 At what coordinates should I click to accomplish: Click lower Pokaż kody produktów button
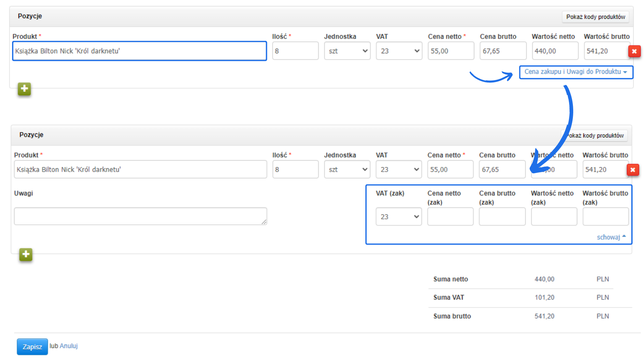(x=595, y=135)
